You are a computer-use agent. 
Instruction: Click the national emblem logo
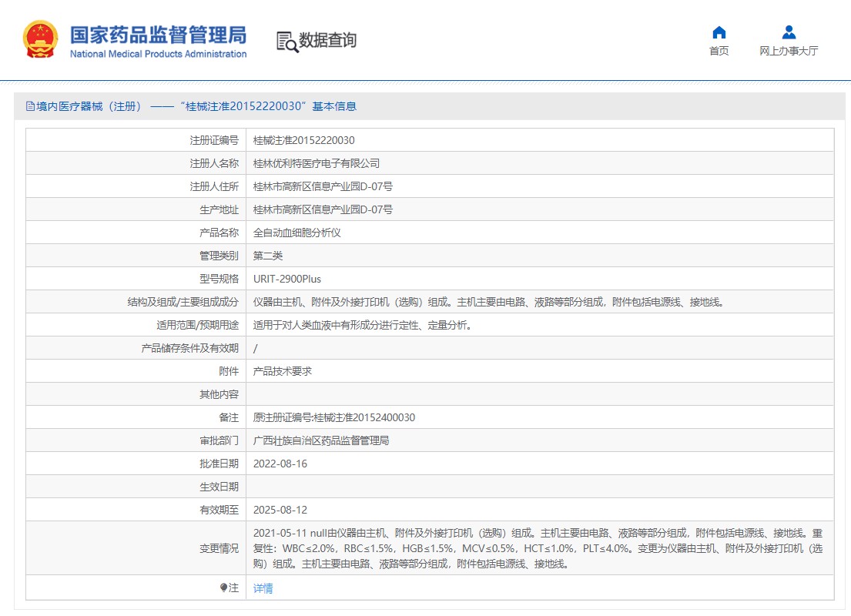pyautogui.click(x=40, y=40)
